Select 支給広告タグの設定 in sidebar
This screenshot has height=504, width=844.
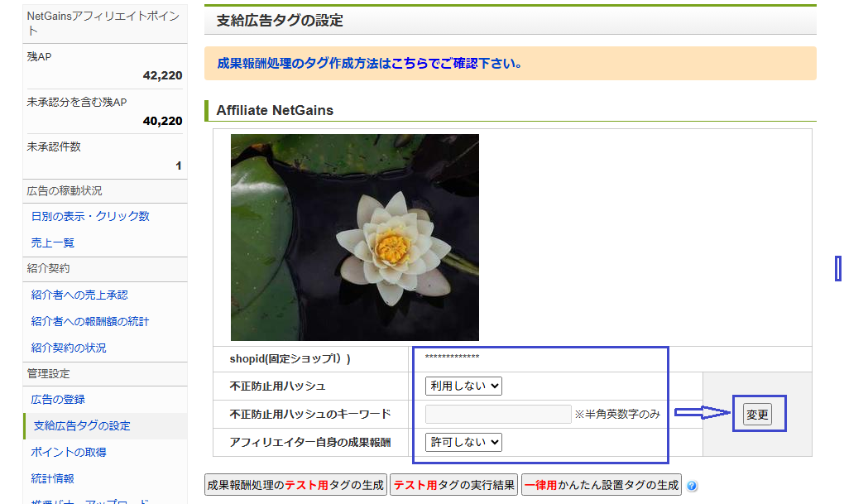point(82,425)
